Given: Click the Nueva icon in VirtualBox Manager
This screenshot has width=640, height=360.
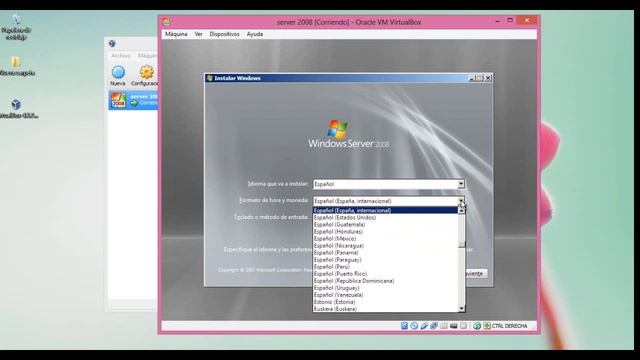Looking at the screenshot, I should coord(118,72).
